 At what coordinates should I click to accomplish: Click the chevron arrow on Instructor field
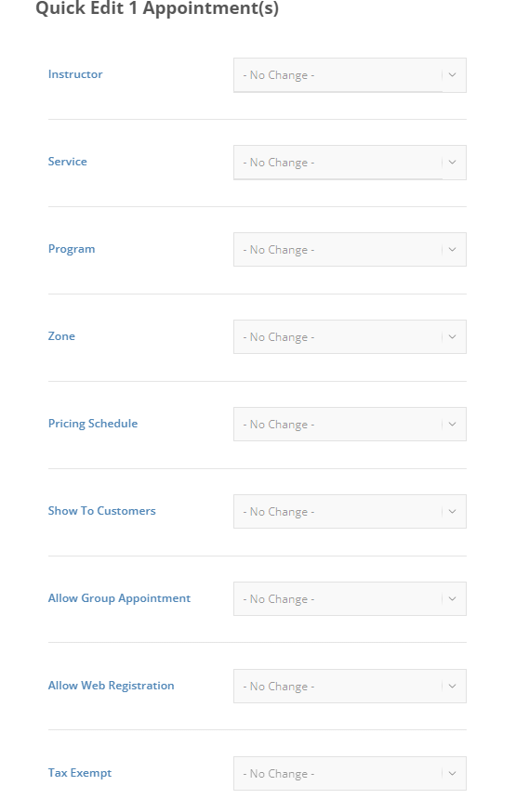(452, 75)
